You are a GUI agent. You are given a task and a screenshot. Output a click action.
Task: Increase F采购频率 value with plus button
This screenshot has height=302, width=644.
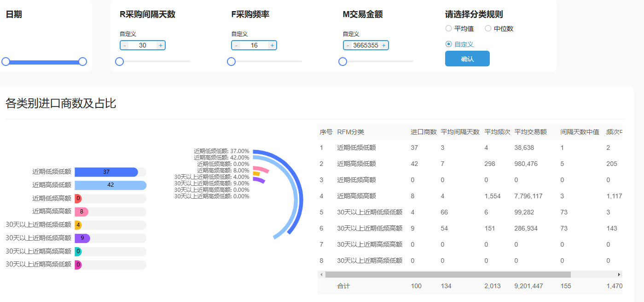point(272,45)
